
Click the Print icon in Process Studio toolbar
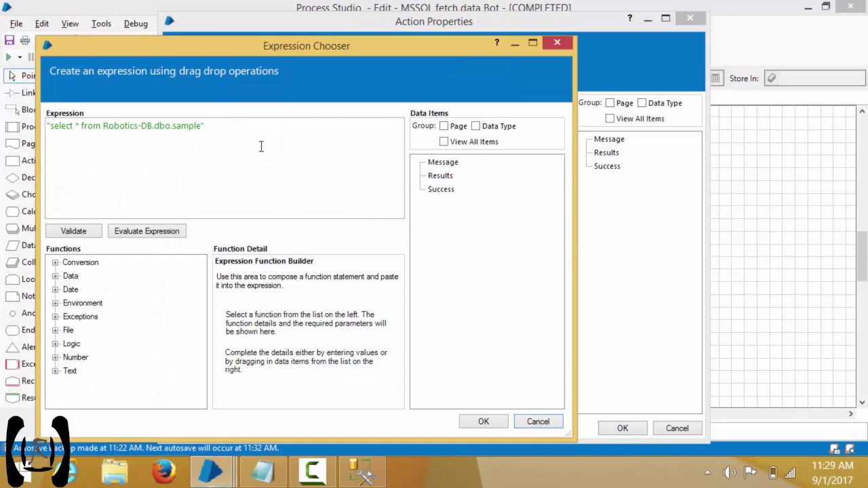pyautogui.click(x=25, y=41)
